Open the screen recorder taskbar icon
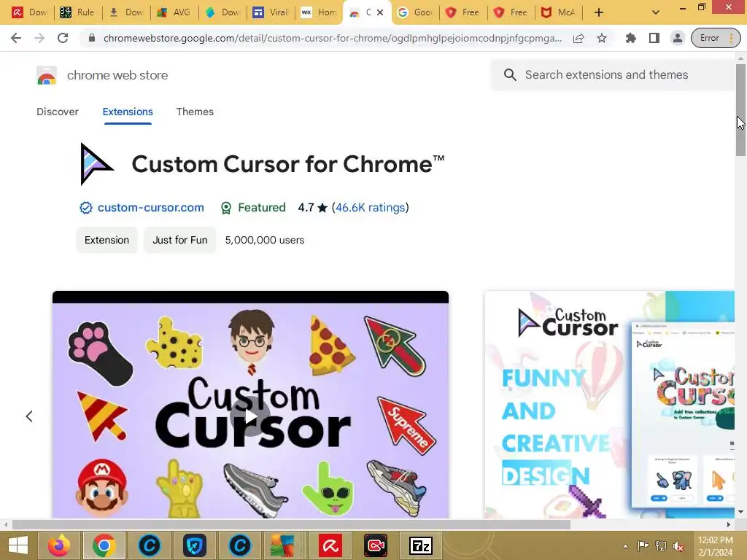Screen dimensions: 747x560 (x=376, y=545)
